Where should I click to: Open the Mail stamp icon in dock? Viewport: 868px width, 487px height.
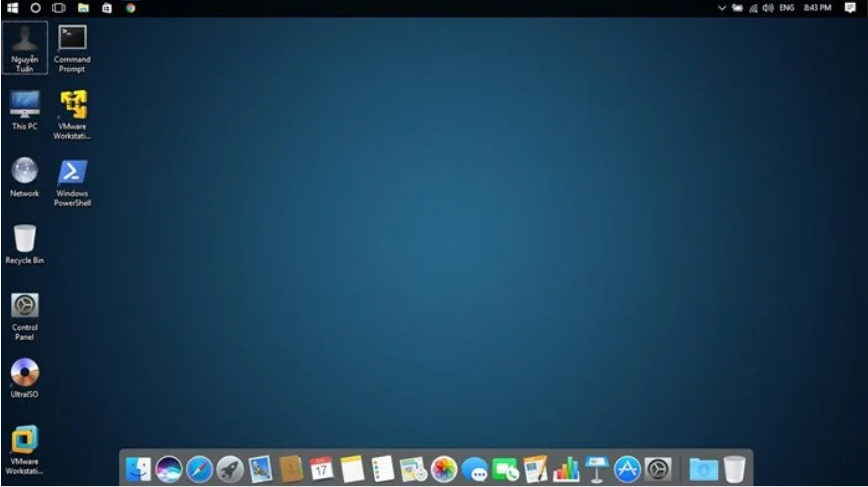pyautogui.click(x=260, y=469)
